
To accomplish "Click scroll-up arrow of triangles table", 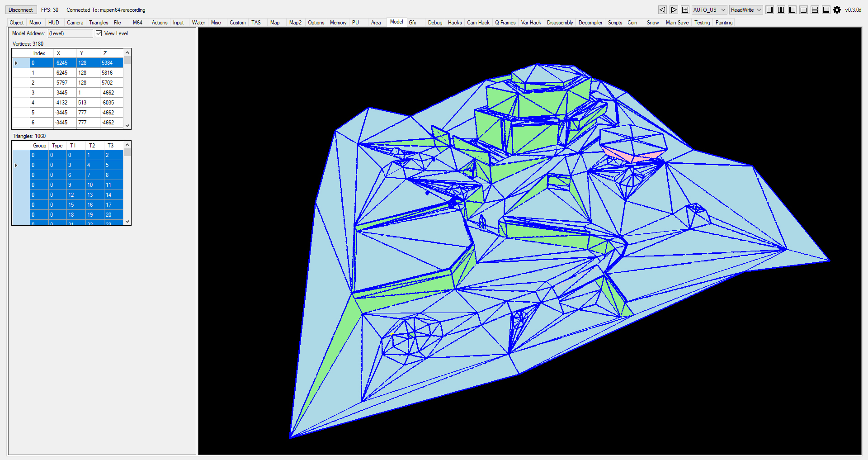I will pos(127,145).
